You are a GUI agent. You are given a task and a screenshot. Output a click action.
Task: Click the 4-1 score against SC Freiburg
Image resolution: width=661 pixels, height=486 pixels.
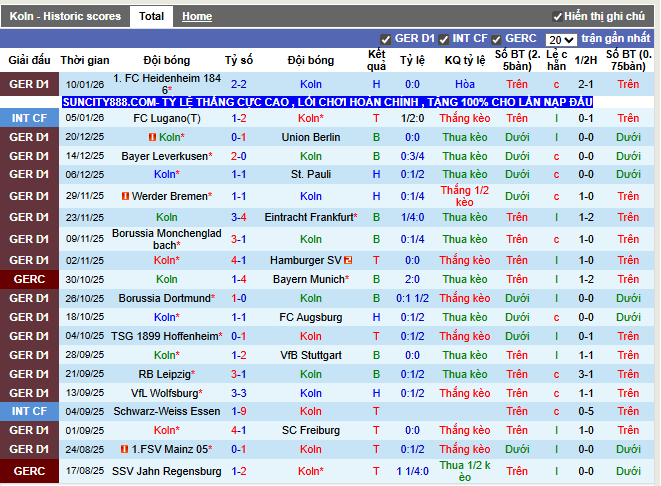(239, 430)
